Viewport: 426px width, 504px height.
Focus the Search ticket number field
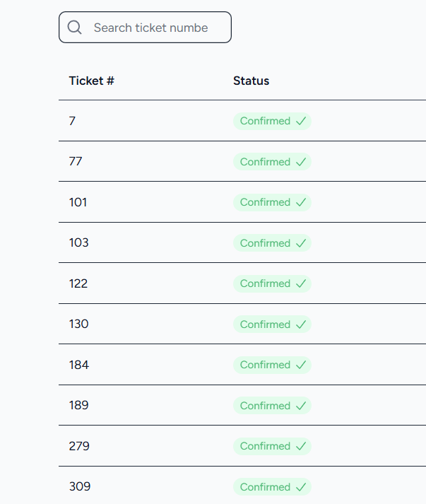(145, 28)
